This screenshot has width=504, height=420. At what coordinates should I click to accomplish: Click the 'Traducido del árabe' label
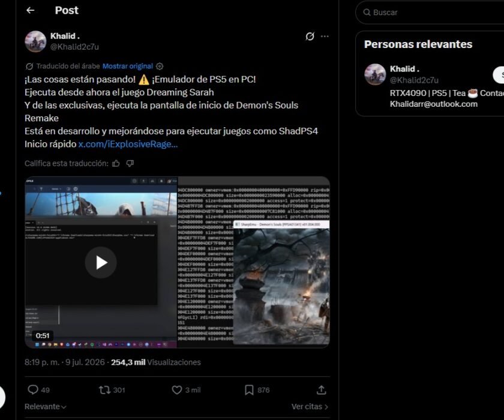(x=68, y=66)
